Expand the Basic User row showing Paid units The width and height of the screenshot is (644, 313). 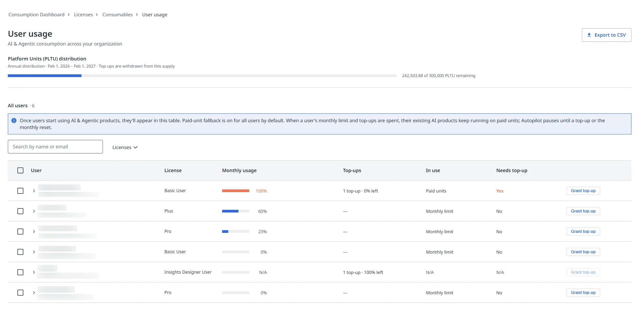34,191
